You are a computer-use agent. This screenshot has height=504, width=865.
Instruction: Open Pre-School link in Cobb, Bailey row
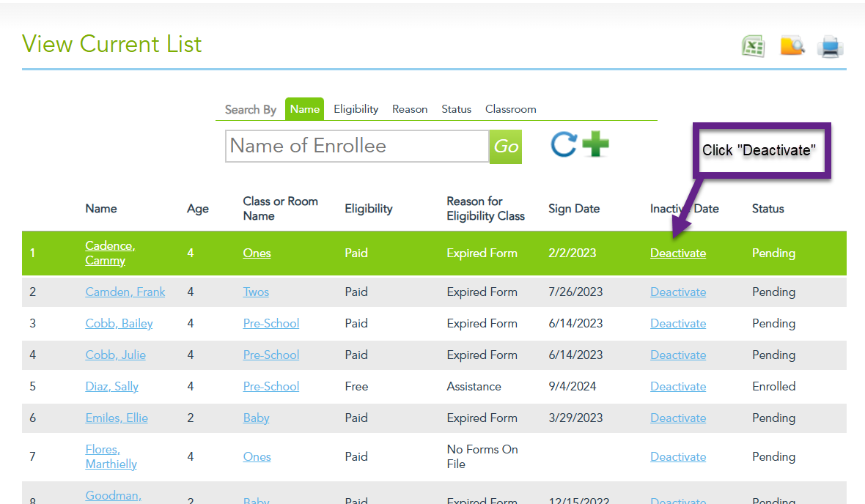[271, 323]
